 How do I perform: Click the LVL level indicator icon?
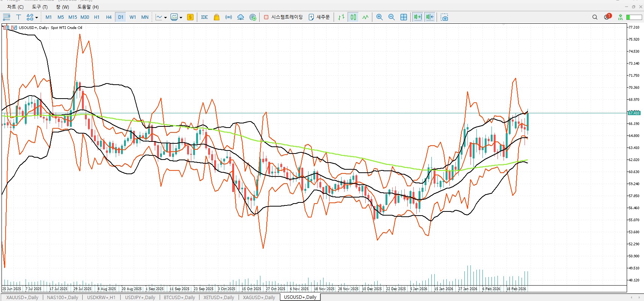click(x=620, y=17)
